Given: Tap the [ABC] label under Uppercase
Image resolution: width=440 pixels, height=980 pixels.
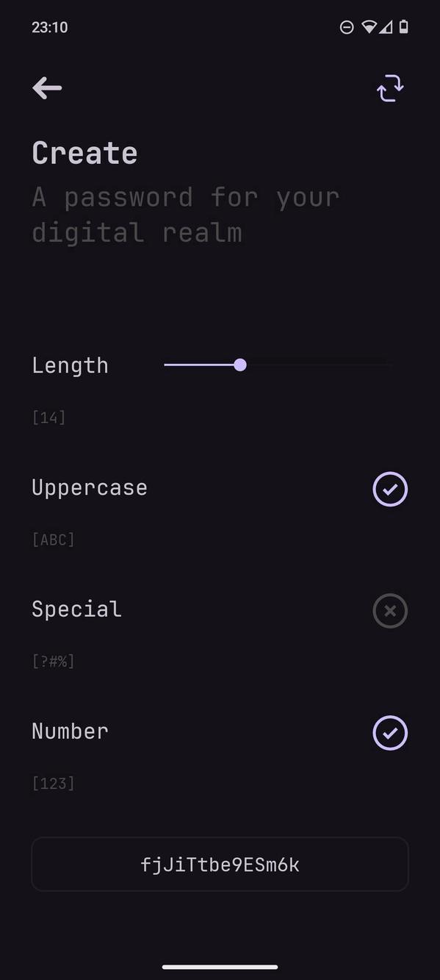Looking at the screenshot, I should (x=53, y=539).
